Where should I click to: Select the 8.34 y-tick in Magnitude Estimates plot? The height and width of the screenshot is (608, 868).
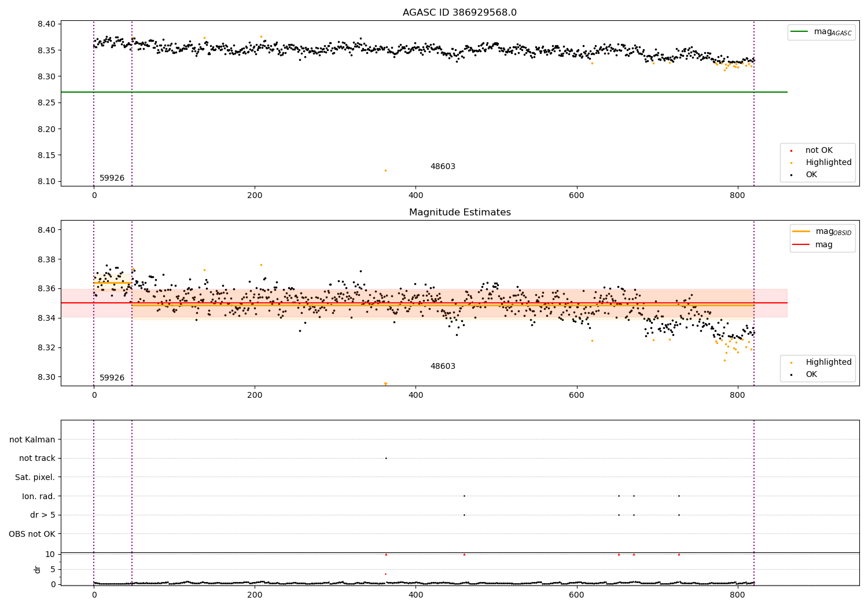click(x=46, y=318)
